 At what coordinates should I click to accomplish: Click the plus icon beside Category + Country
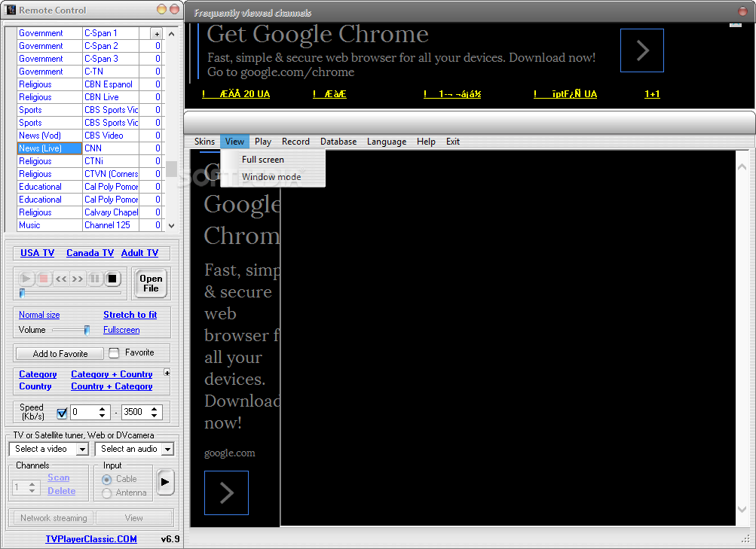tap(167, 373)
